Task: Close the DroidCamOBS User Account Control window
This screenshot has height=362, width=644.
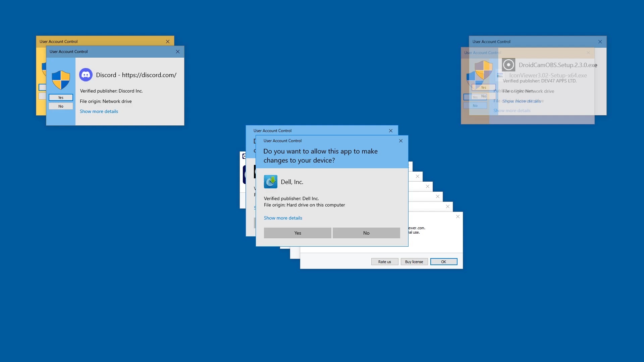Action: 600,42
